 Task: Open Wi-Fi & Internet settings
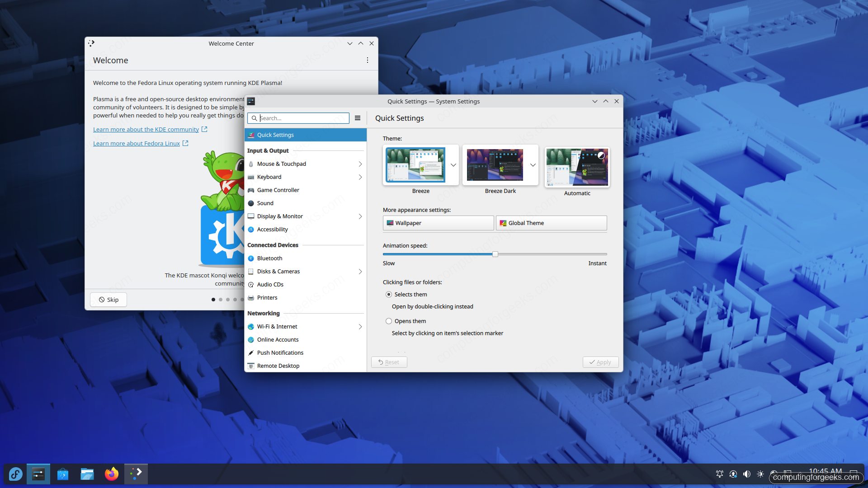click(x=306, y=327)
